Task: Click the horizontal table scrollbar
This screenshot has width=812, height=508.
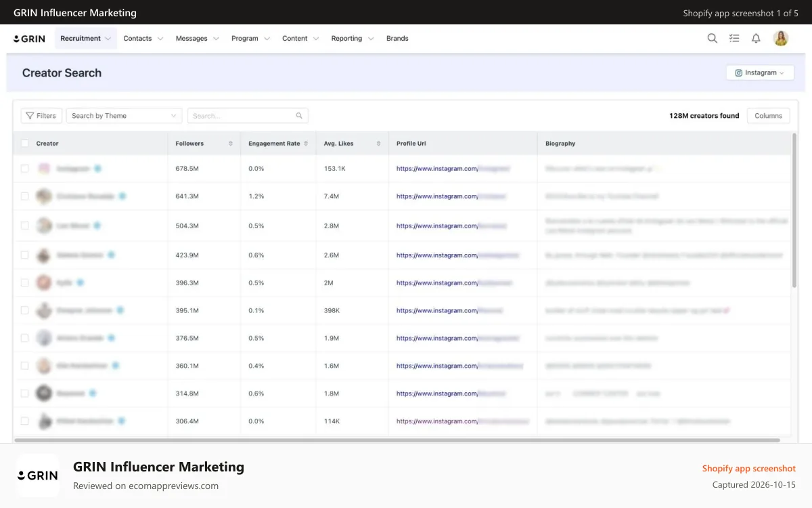Action: [x=398, y=440]
